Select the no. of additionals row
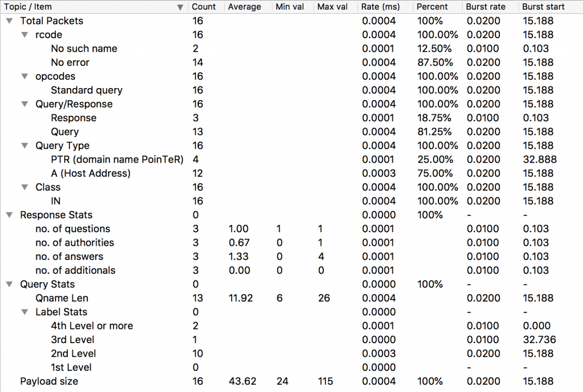 [x=291, y=270]
